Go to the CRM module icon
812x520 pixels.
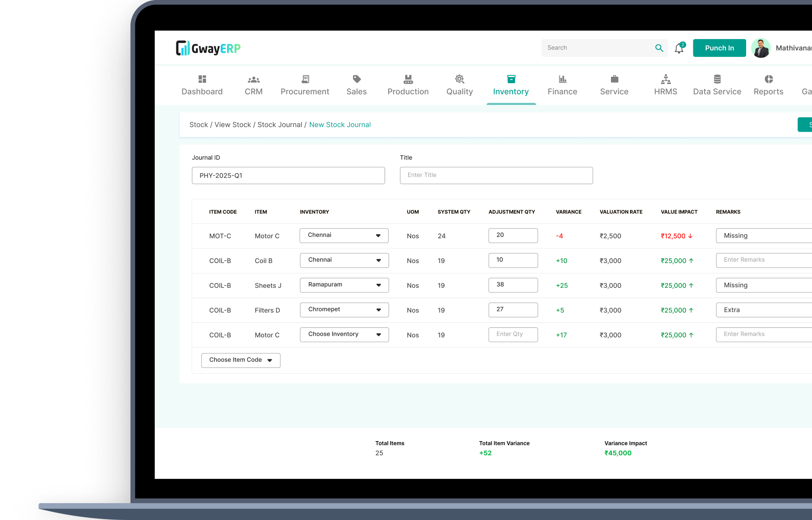(x=253, y=79)
